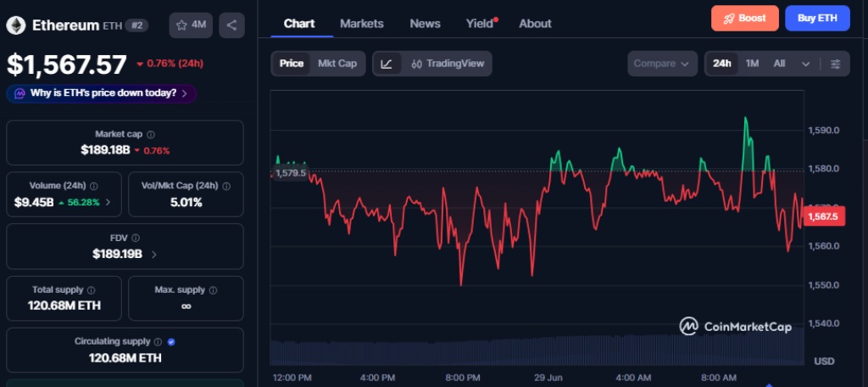
Task: Click the 120.68M ETH total supply value
Action: (x=64, y=306)
